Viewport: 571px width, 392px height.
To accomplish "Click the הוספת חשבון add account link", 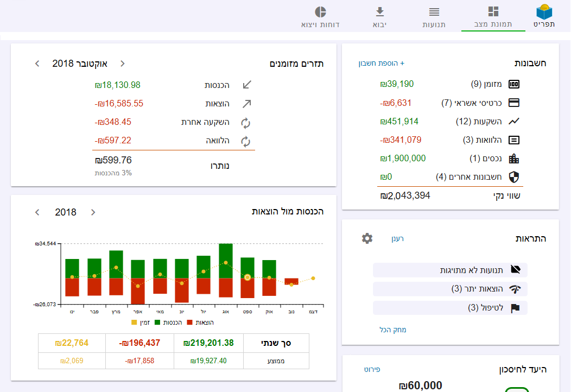I will tap(381, 64).
